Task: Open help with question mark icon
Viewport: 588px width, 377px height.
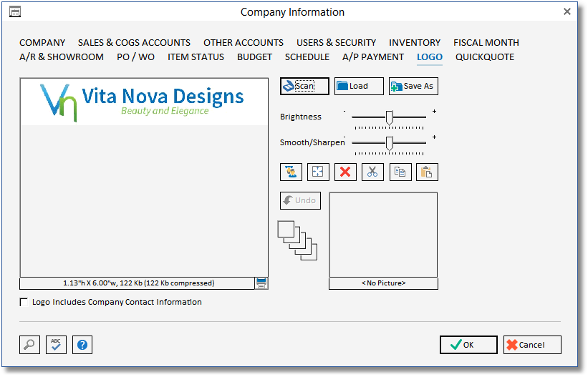Action: point(82,344)
